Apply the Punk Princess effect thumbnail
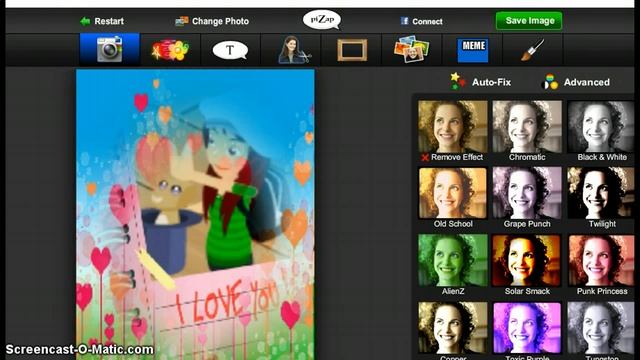640x360 pixels. tap(601, 260)
